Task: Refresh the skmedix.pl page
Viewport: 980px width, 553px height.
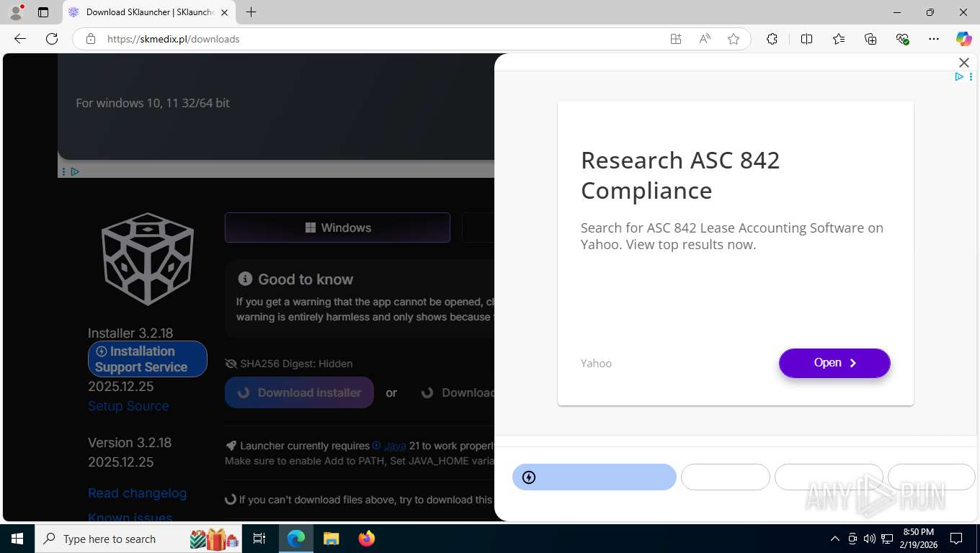Action: point(52,39)
